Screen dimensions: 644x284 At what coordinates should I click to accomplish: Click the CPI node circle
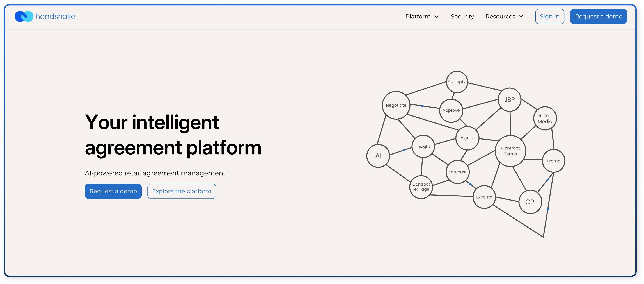pos(530,202)
